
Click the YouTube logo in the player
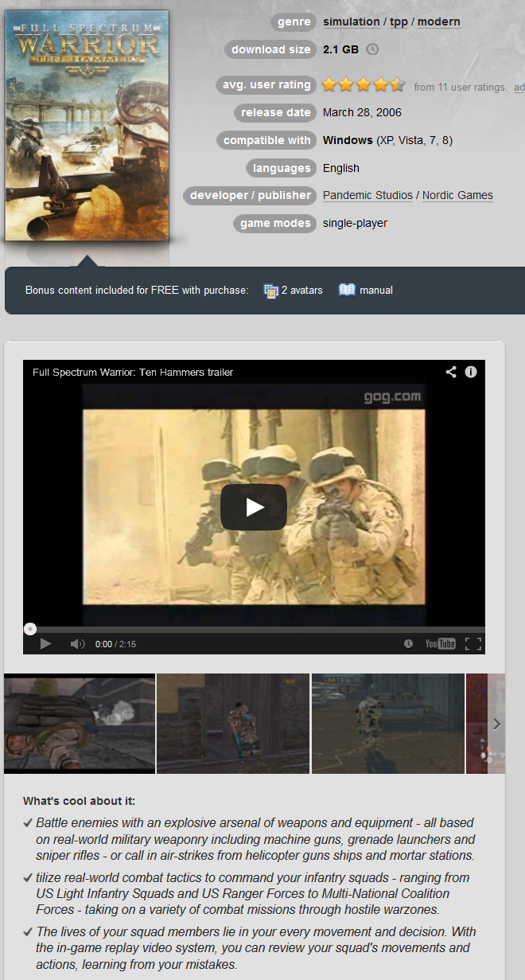click(x=440, y=644)
